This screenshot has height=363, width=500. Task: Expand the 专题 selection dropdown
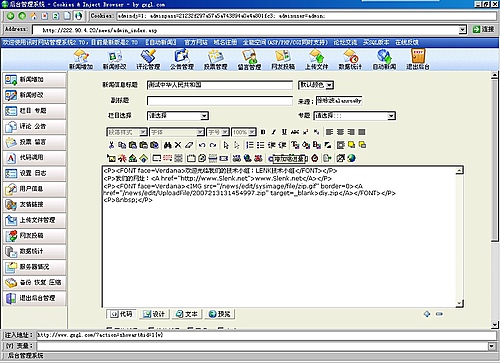pos(355,116)
